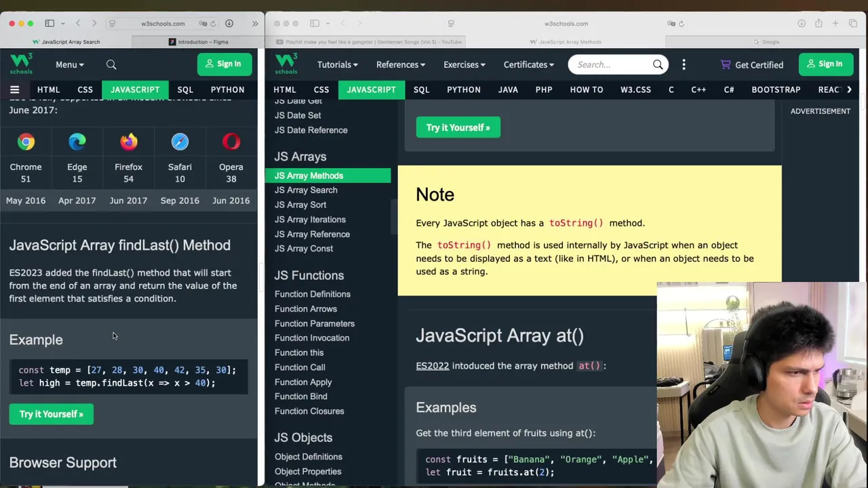Select PHP in right window topic bar
The image size is (868, 488).
pyautogui.click(x=544, y=89)
